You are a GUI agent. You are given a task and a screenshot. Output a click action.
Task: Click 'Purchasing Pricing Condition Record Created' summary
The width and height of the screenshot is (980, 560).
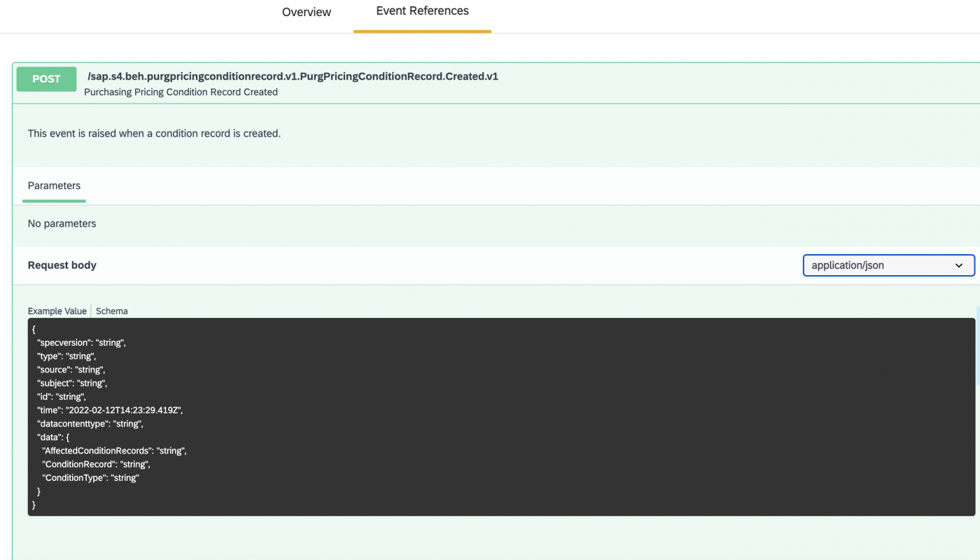coord(181,92)
